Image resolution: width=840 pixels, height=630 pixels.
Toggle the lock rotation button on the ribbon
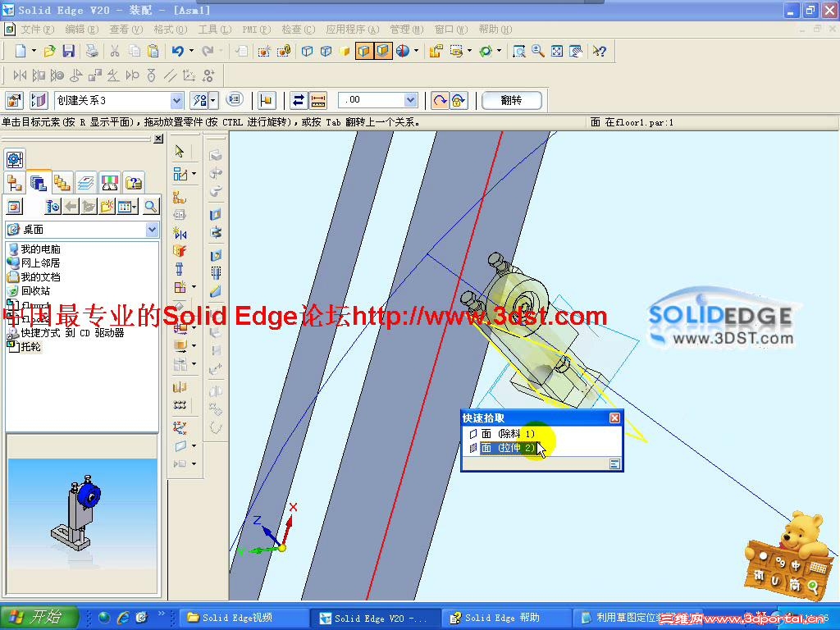[459, 100]
